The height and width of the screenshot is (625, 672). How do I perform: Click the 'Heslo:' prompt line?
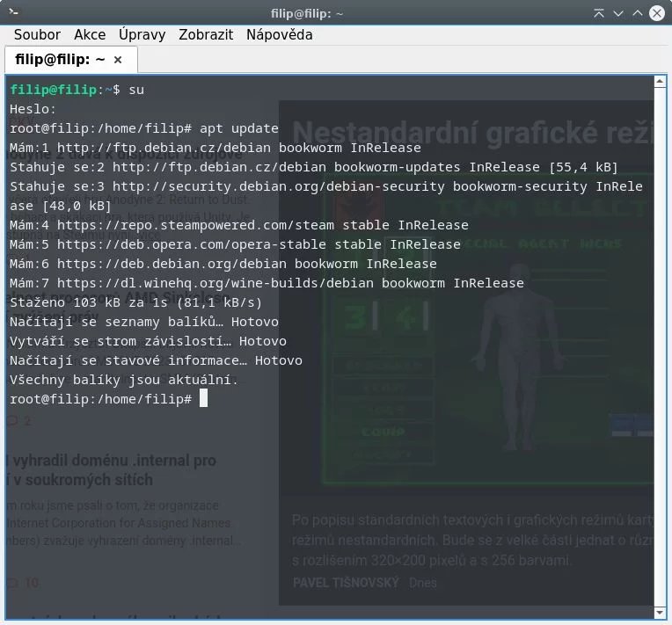[33, 109]
